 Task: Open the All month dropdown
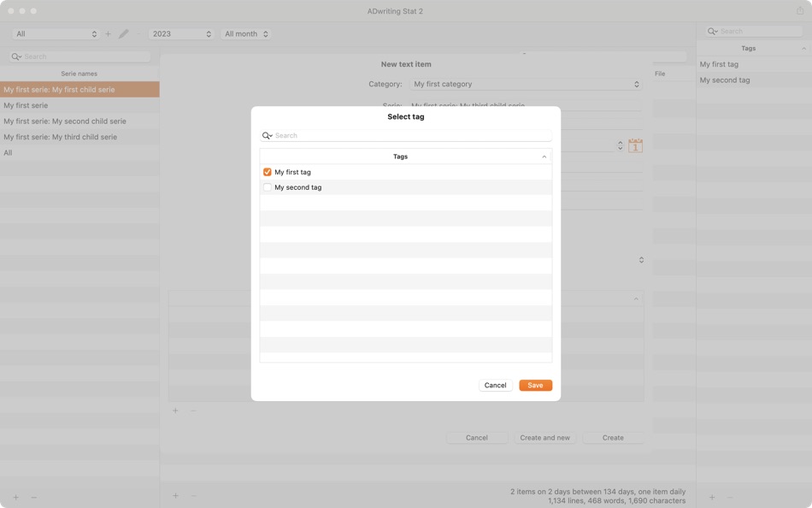point(246,33)
